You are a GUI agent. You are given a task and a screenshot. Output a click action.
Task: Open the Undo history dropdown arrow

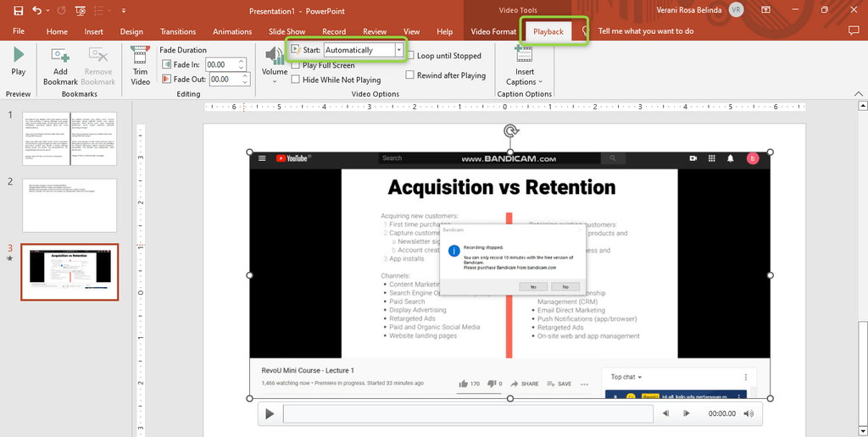point(48,11)
